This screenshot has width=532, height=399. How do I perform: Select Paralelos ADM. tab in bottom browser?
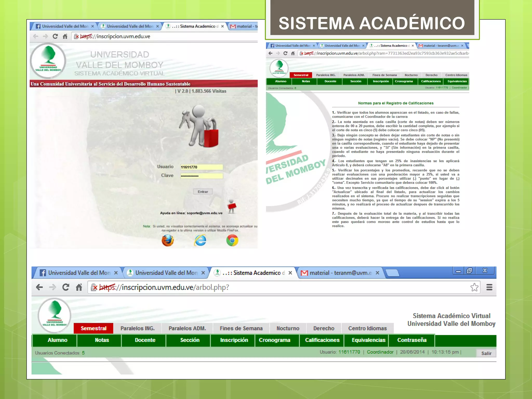[x=187, y=328]
